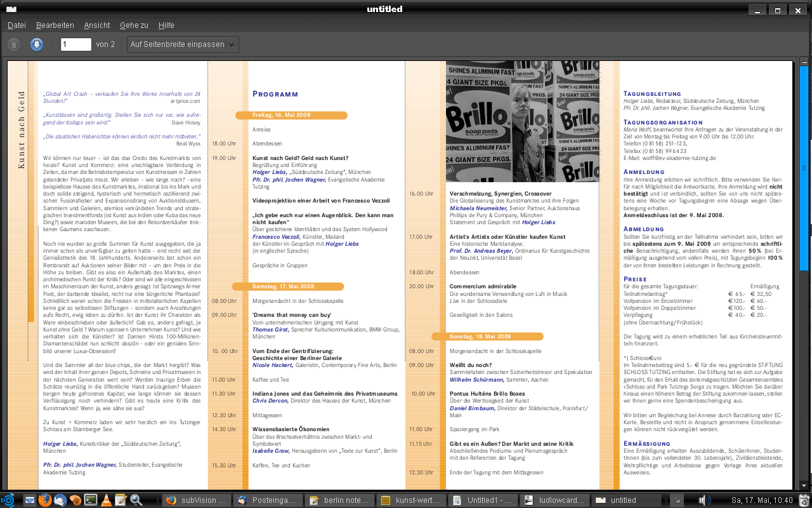Open the Datei menu
The height and width of the screenshot is (508, 812).
click(16, 25)
